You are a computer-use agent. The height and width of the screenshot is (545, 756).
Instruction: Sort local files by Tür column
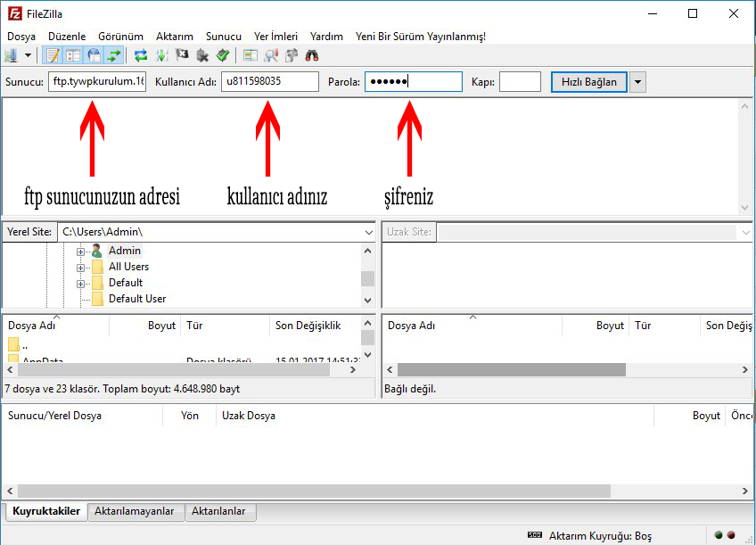(x=226, y=326)
